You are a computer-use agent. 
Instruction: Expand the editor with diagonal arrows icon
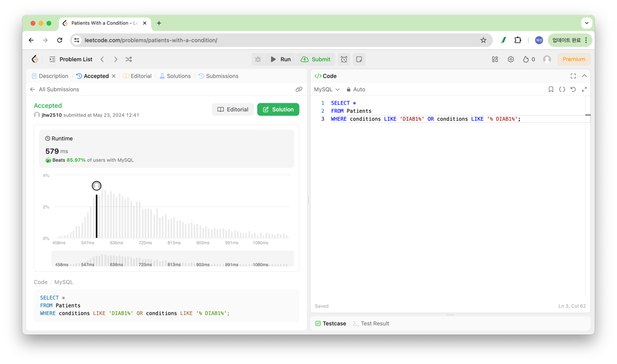pyautogui.click(x=584, y=89)
